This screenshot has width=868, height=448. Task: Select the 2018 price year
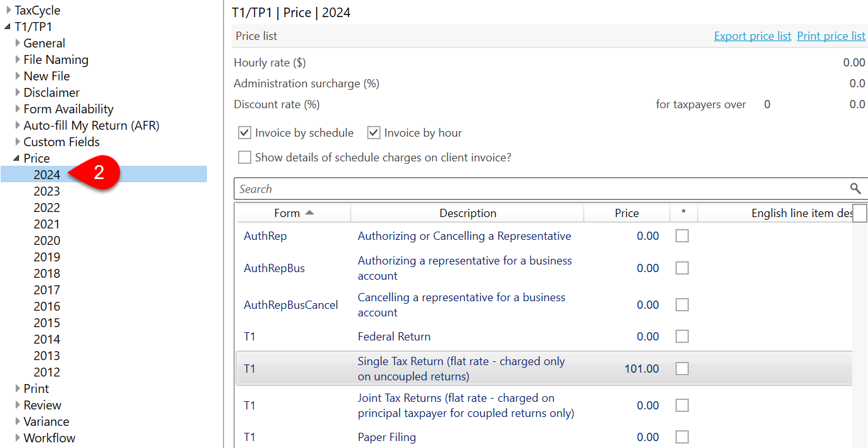[47, 273]
